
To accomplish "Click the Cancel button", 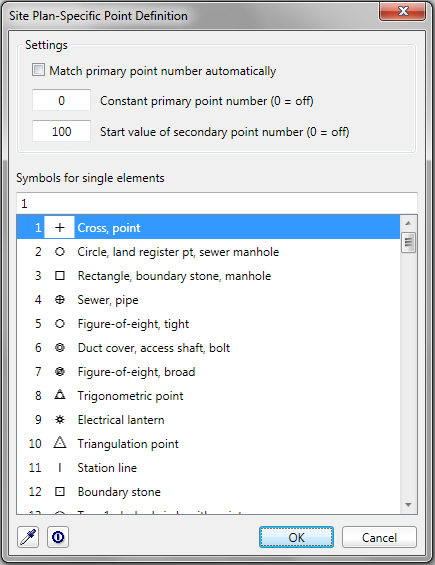I will point(379,537).
